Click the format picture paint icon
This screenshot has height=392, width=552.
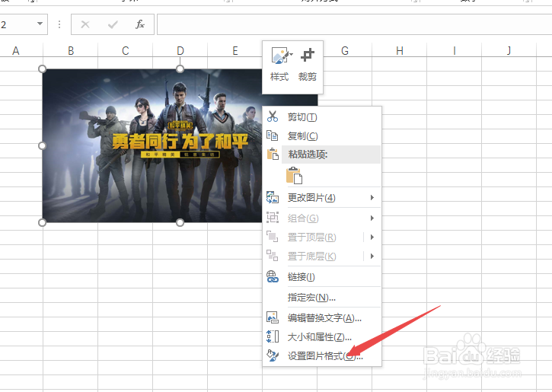click(273, 355)
